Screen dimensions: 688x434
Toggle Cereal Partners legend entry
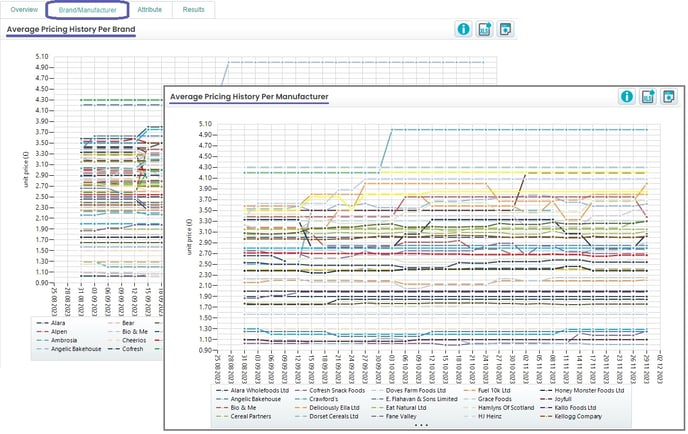click(244, 416)
